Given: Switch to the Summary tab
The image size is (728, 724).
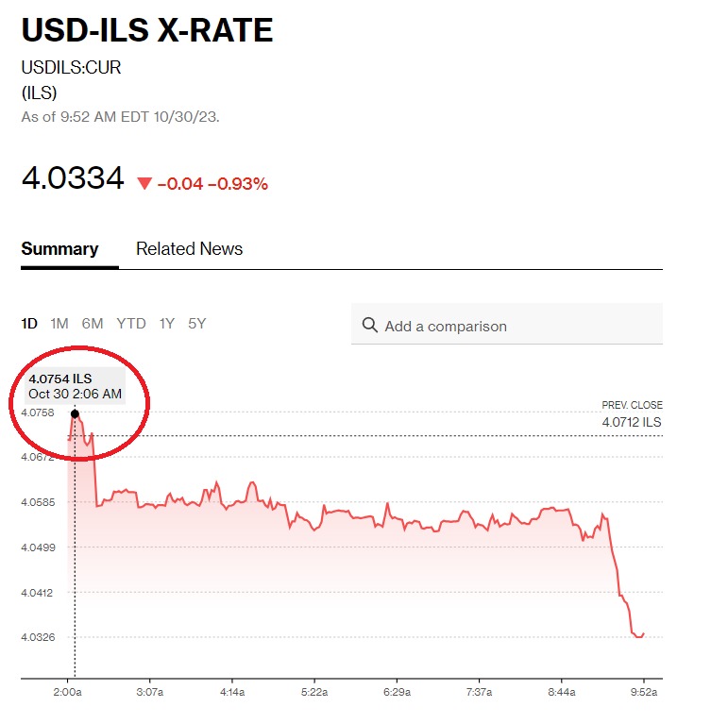Looking at the screenshot, I should tap(59, 249).
